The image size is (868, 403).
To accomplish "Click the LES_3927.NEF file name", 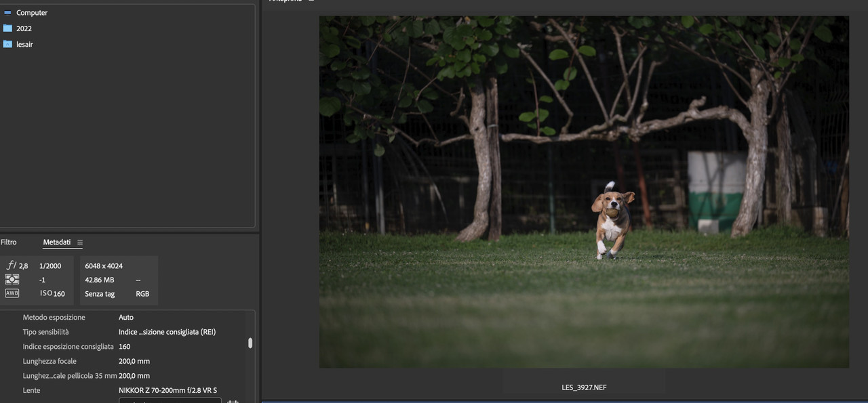I will point(584,387).
